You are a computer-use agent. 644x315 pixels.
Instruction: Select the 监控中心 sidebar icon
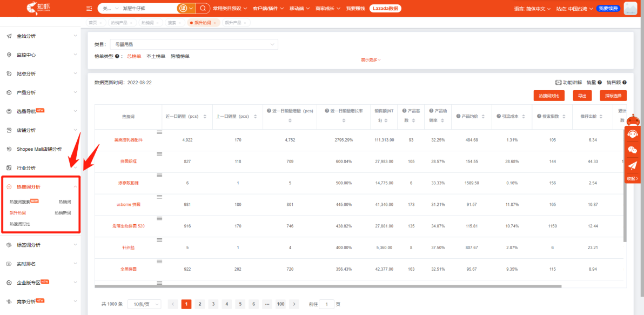[8, 55]
